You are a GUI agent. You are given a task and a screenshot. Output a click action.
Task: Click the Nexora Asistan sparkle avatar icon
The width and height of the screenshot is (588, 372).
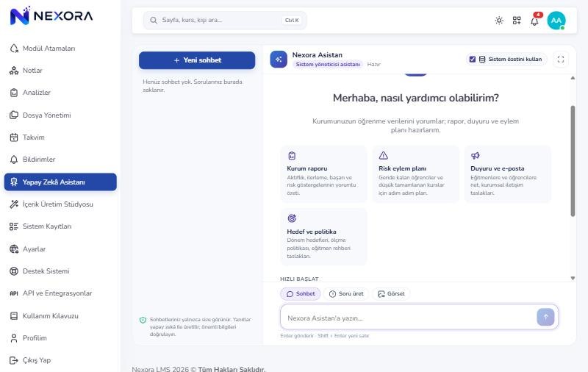[279, 60]
